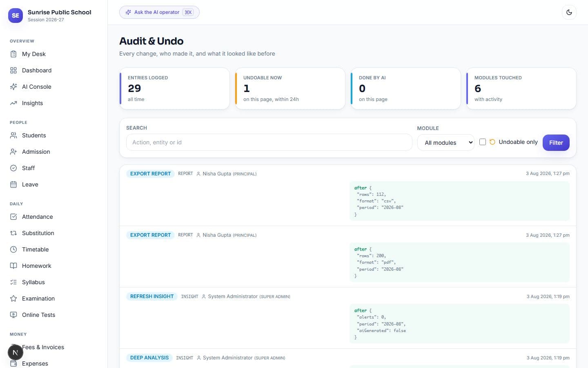Click the "format": "pdf" JSON line

coord(376,263)
